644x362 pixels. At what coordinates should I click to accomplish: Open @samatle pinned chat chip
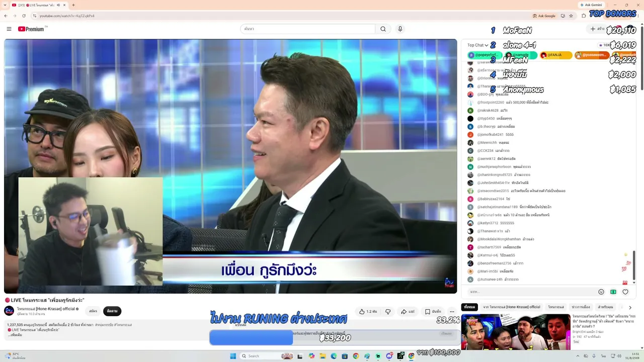pos(520,55)
